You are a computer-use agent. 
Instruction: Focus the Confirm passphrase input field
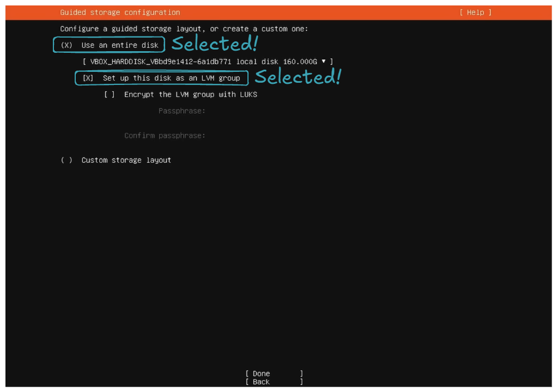[x=262, y=136]
